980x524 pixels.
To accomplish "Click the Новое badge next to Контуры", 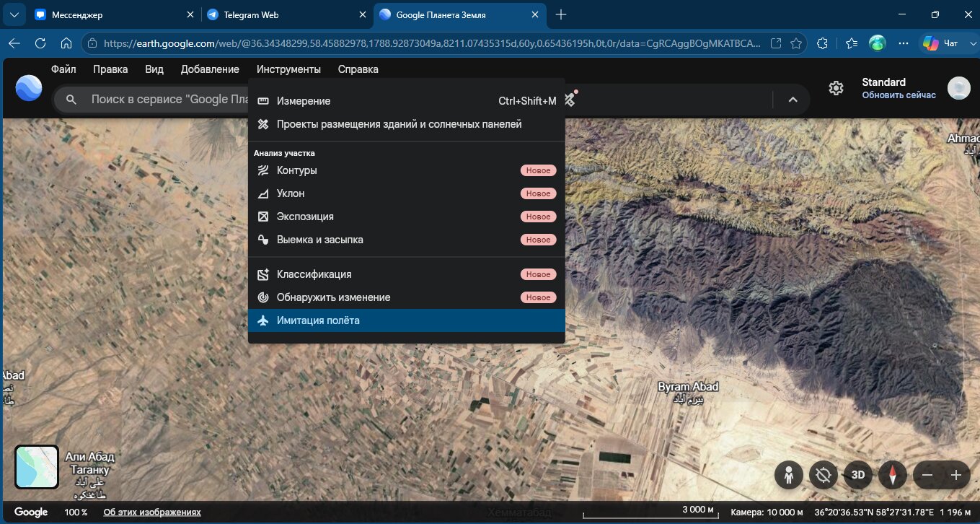I will [x=539, y=170].
